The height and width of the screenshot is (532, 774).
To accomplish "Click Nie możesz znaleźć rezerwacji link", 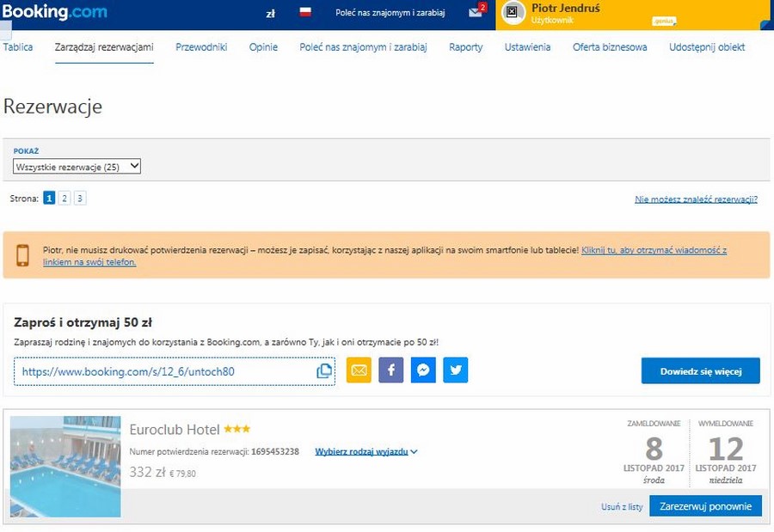I will tap(696, 199).
